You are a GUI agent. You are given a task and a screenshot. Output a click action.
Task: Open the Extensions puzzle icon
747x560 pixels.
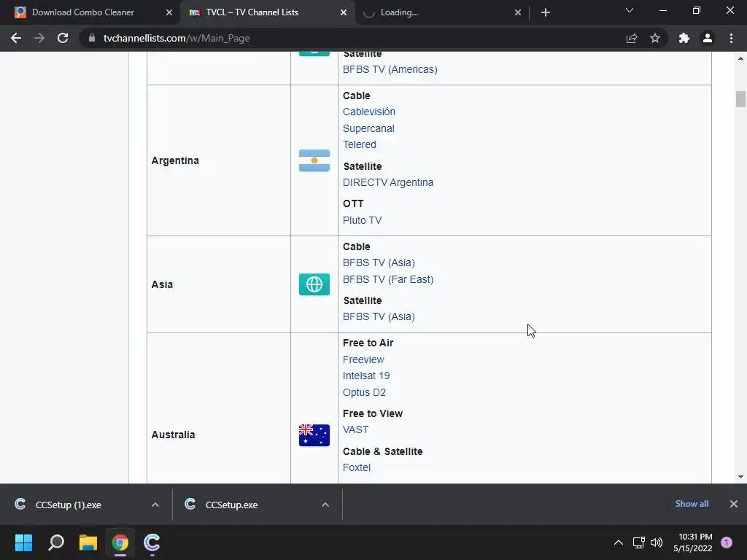point(684,38)
